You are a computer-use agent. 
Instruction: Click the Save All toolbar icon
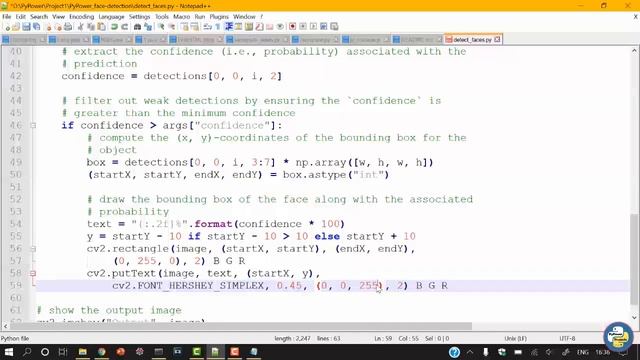click(37, 27)
